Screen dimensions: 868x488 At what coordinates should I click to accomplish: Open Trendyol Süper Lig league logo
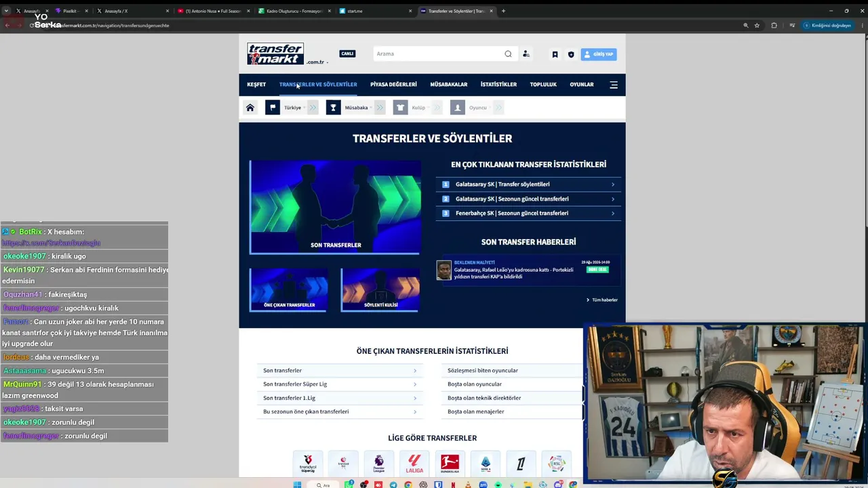pos(308,464)
